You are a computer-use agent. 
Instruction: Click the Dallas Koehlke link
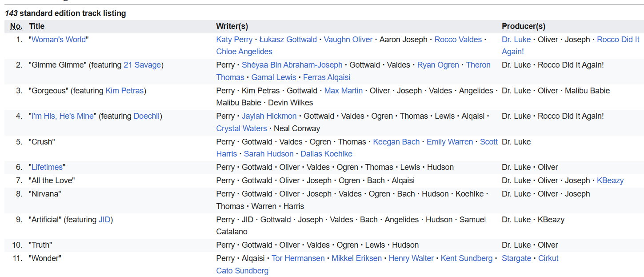click(326, 154)
